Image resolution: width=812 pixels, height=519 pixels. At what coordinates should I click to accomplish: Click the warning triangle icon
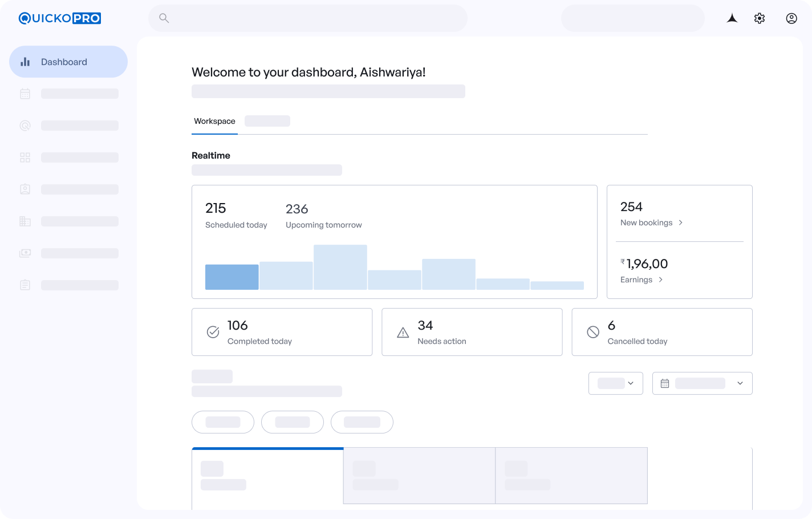pyautogui.click(x=403, y=333)
